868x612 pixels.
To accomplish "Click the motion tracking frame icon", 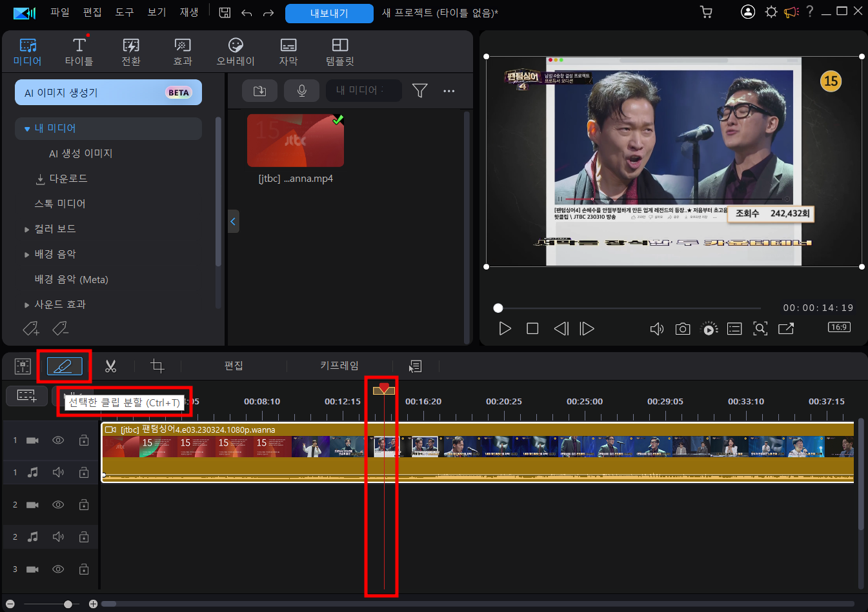I will (x=23, y=366).
